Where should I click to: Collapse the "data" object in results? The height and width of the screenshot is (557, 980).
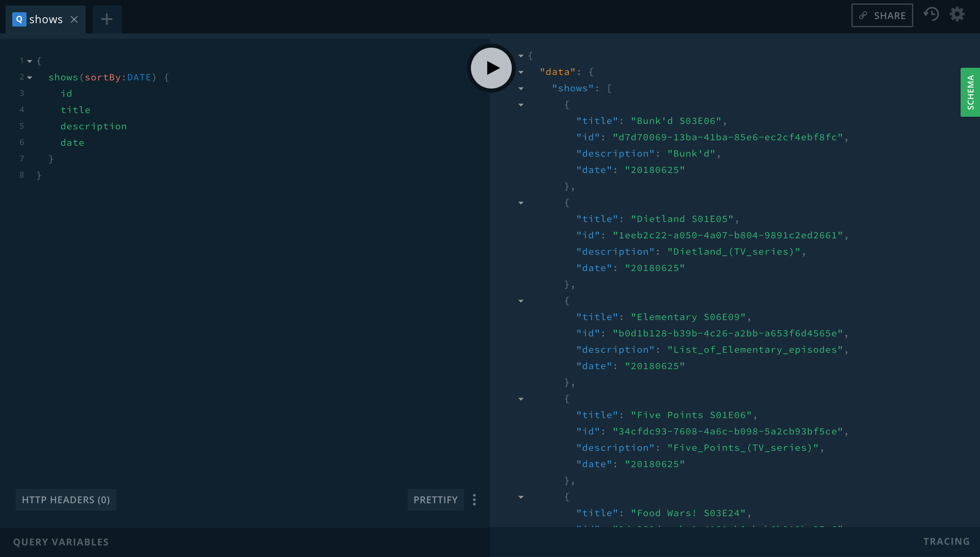click(x=521, y=72)
